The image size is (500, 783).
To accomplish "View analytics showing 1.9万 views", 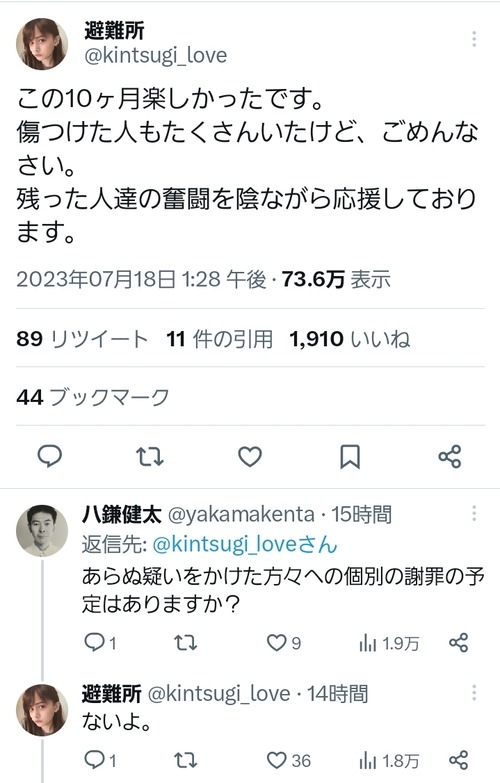I will click(389, 644).
